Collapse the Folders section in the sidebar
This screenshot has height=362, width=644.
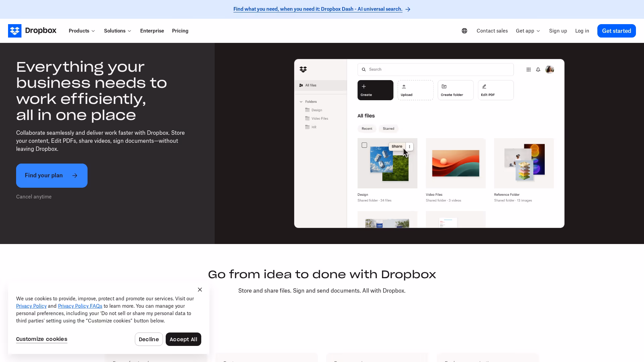301,101
